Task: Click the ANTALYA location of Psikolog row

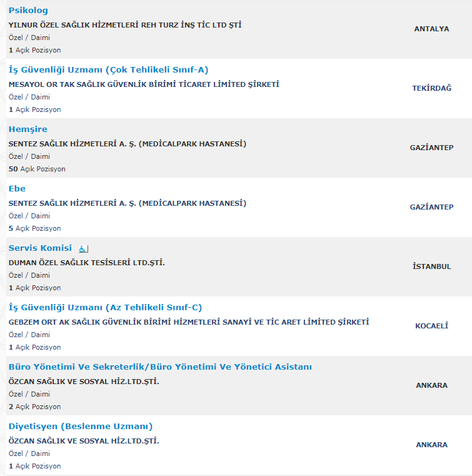Action: pos(431,29)
